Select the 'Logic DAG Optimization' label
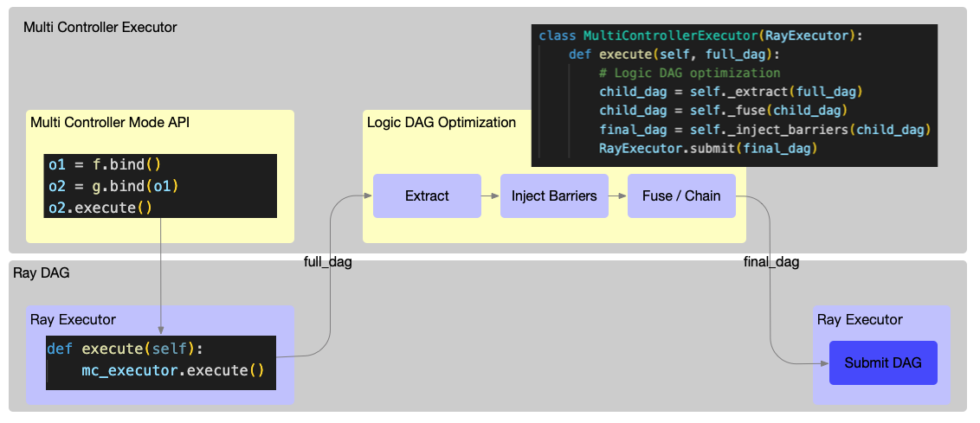This screenshot has width=980, height=423. point(442,122)
